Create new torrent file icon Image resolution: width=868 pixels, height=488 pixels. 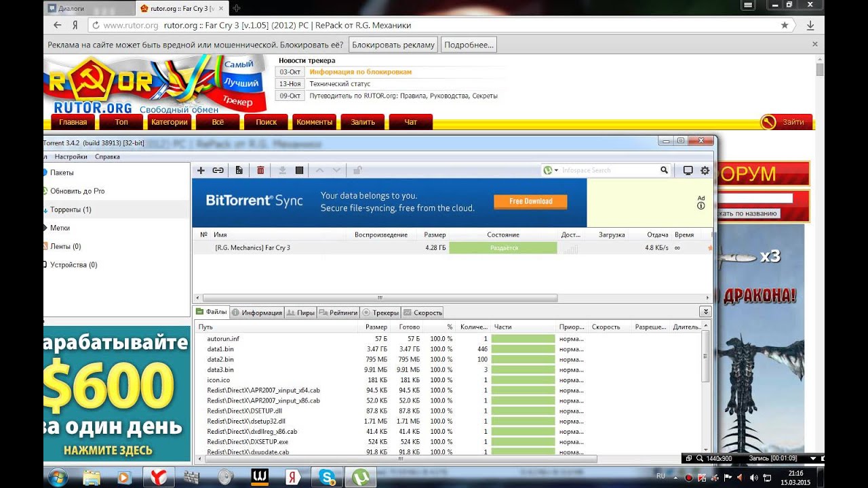(239, 170)
